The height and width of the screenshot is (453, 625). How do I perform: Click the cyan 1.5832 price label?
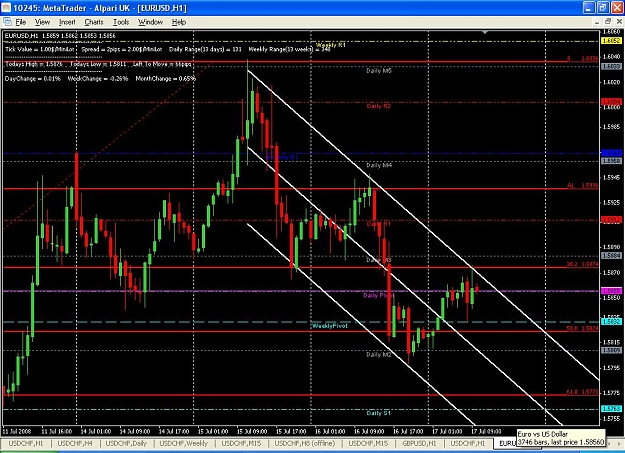(x=611, y=321)
